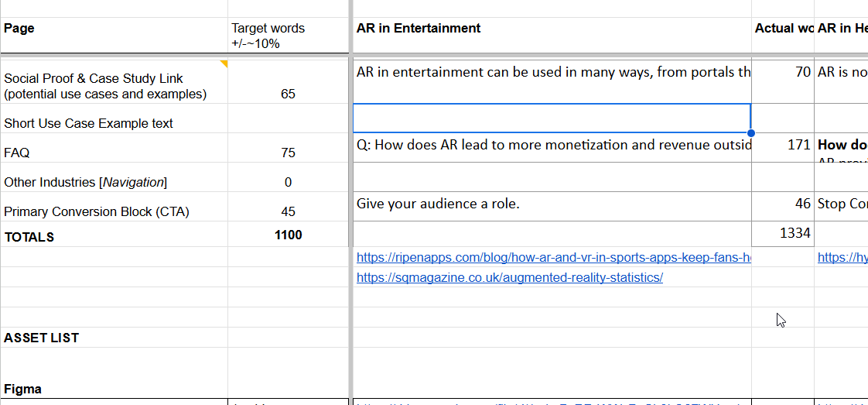Click the orange note indicator triangle
The image size is (868, 405).
click(x=224, y=63)
